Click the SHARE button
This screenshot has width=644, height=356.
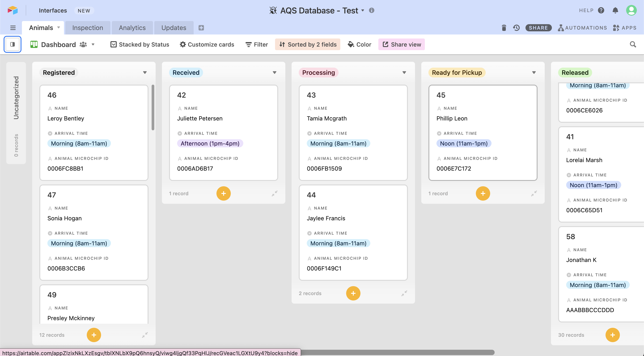tap(538, 28)
